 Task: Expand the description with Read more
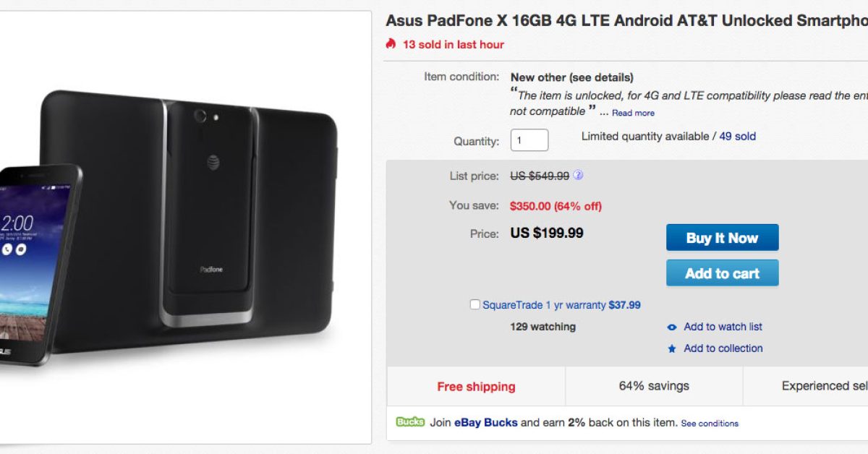coord(633,113)
